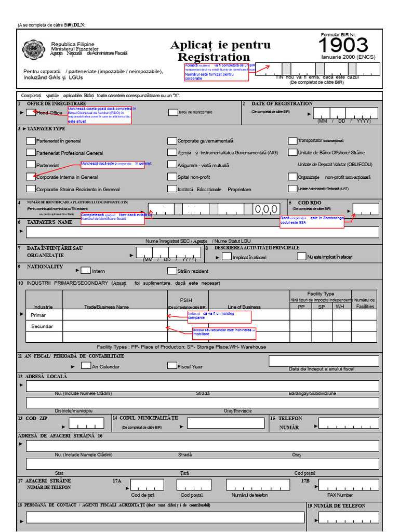Click Primar row Trade/Business Name cell

tap(115, 314)
